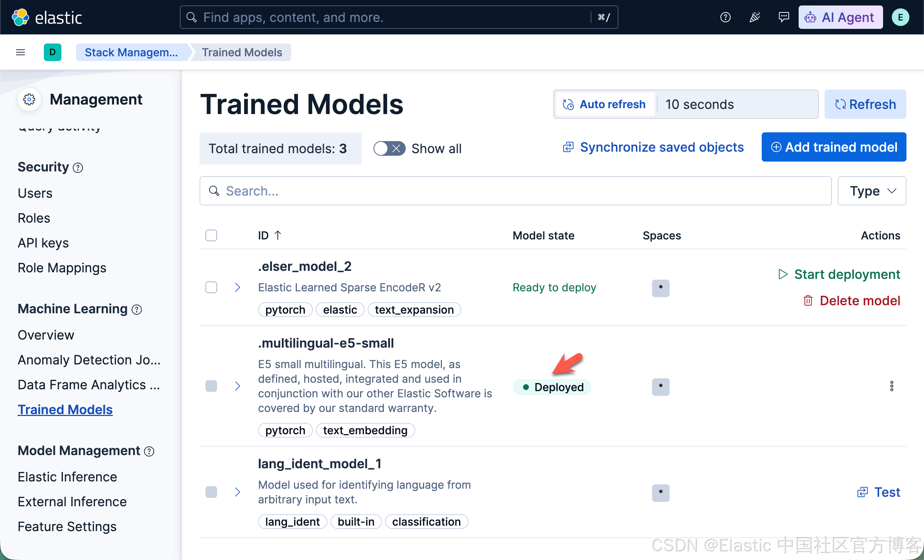Image resolution: width=924 pixels, height=560 pixels.
Task: Click the built-in tag
Action: click(356, 522)
